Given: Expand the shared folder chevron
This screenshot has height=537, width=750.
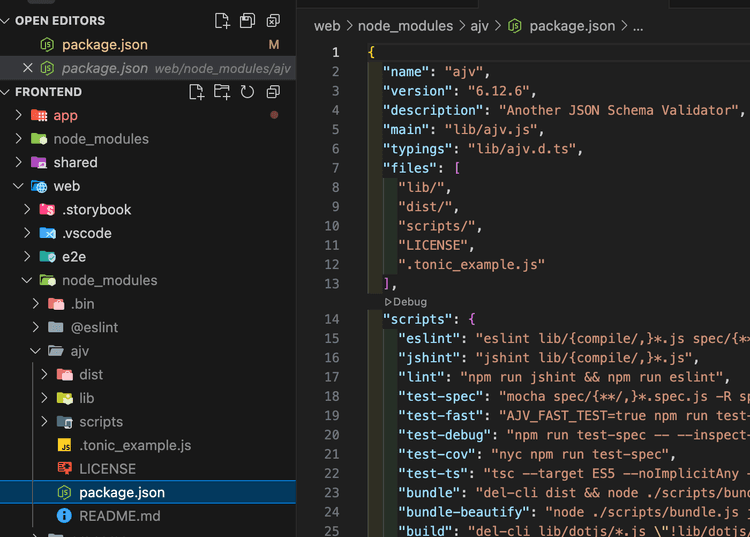Looking at the screenshot, I should [18, 163].
